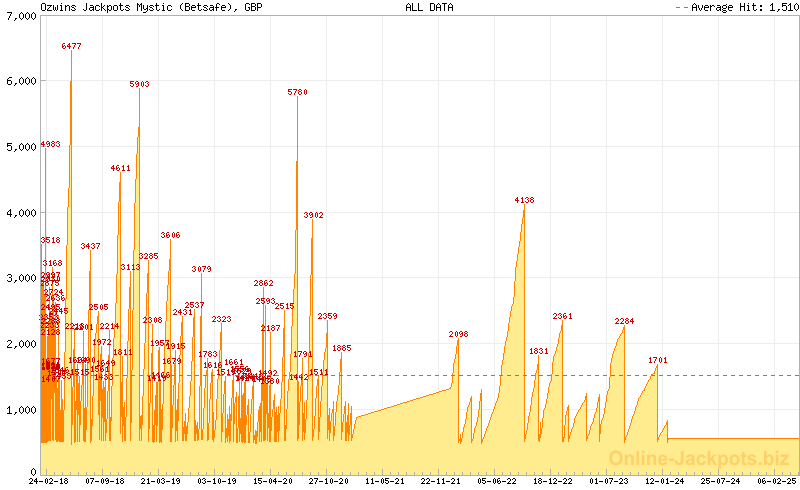Select the x-axis date 05-06-22
Viewport: 800px width, 490px height.
coord(496,481)
